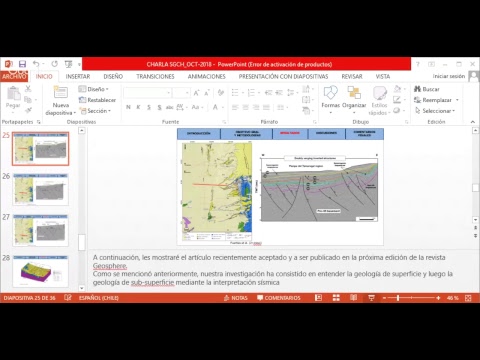Open the Organizar arrange menu

[354, 100]
